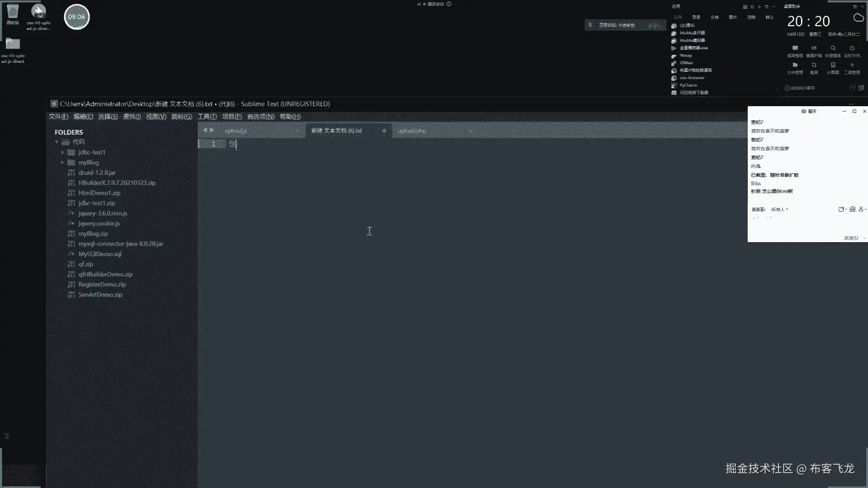Open the 首选项(N) menu
The height and width of the screenshot is (488, 868).
[260, 117]
